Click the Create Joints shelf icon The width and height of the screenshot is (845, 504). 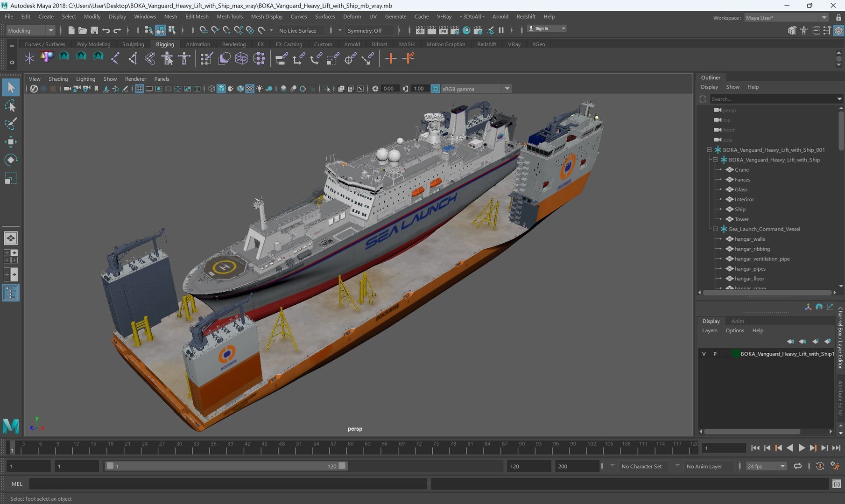115,58
